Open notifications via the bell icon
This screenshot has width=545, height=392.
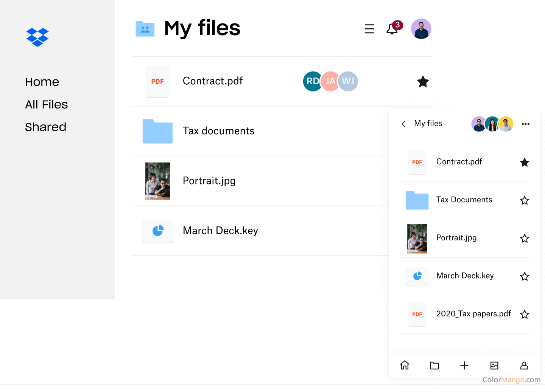392,29
